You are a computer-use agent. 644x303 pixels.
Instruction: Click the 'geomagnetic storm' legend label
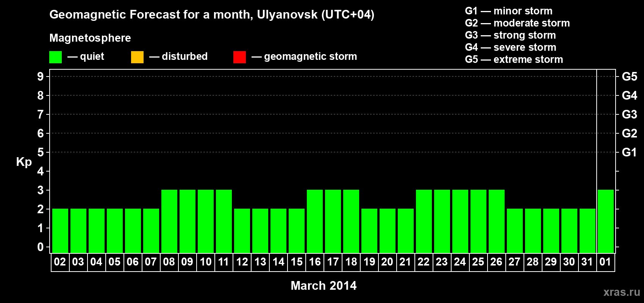click(x=310, y=56)
